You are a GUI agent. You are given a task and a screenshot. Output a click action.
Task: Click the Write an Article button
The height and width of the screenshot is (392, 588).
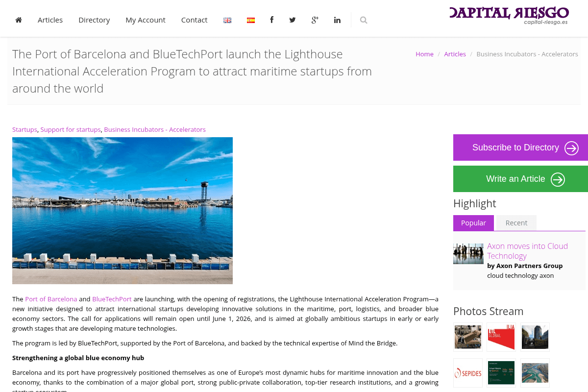click(x=515, y=179)
